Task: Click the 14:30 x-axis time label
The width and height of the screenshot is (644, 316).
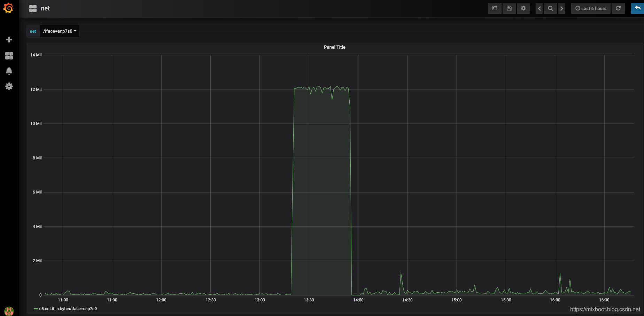Action: point(408,300)
